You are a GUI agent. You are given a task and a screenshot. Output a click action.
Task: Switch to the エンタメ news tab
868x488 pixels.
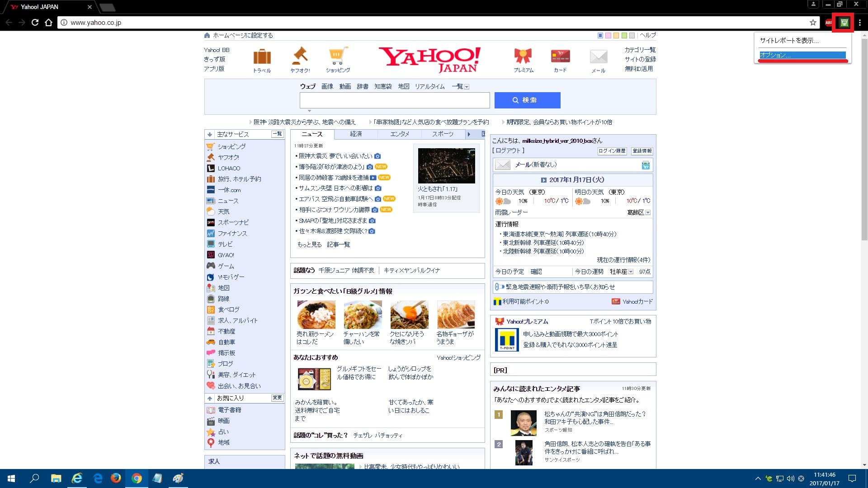400,134
